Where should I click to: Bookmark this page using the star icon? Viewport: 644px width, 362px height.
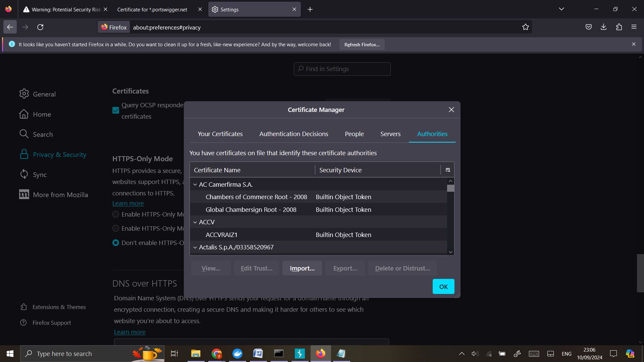coord(526,27)
